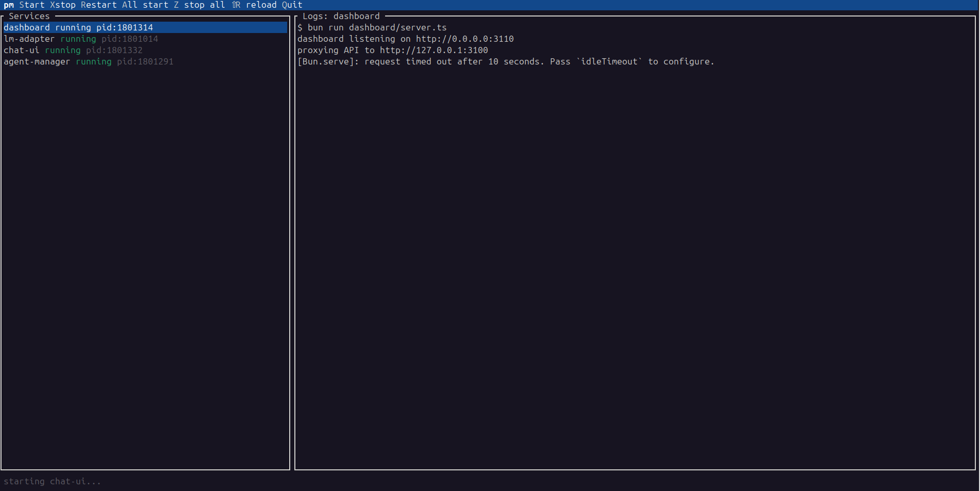Click the running status of lm-adapter
The width and height of the screenshot is (980, 491).
click(x=78, y=39)
